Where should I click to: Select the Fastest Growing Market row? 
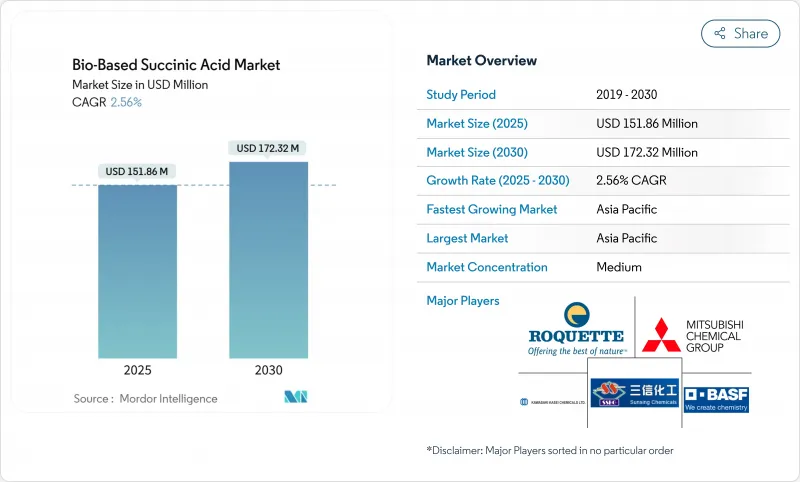coord(606,210)
